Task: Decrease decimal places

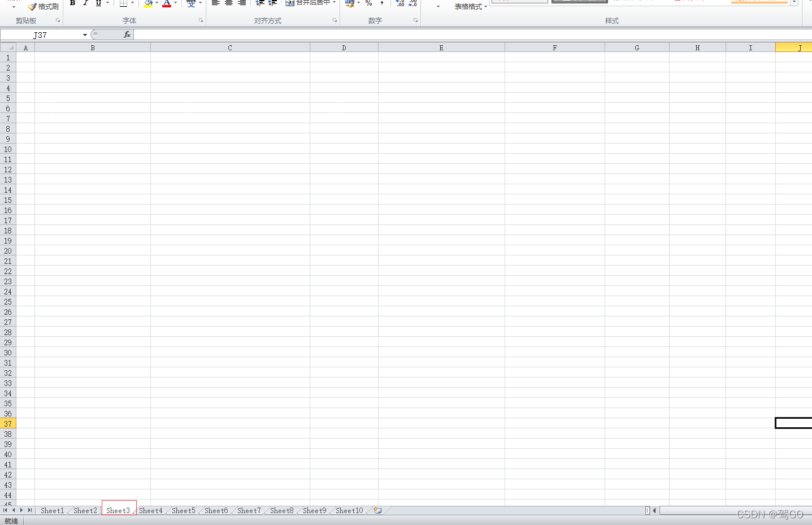Action: click(413, 3)
